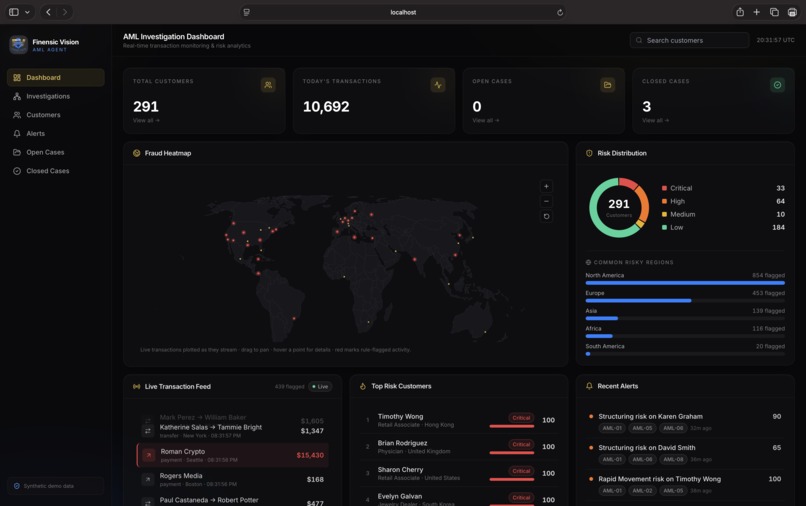Click the North America flagged progress bar

(x=685, y=283)
